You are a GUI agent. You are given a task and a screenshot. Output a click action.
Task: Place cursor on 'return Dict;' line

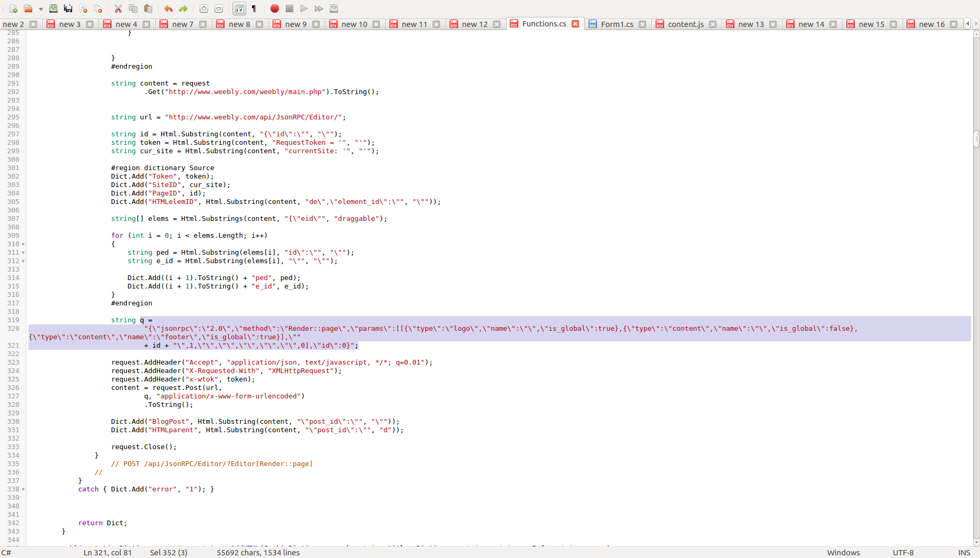(102, 523)
